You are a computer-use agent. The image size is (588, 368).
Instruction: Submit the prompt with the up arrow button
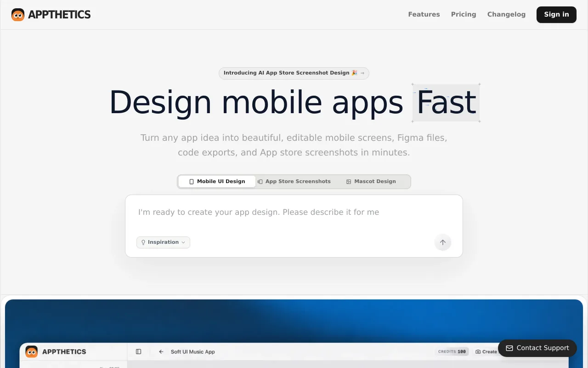(443, 242)
